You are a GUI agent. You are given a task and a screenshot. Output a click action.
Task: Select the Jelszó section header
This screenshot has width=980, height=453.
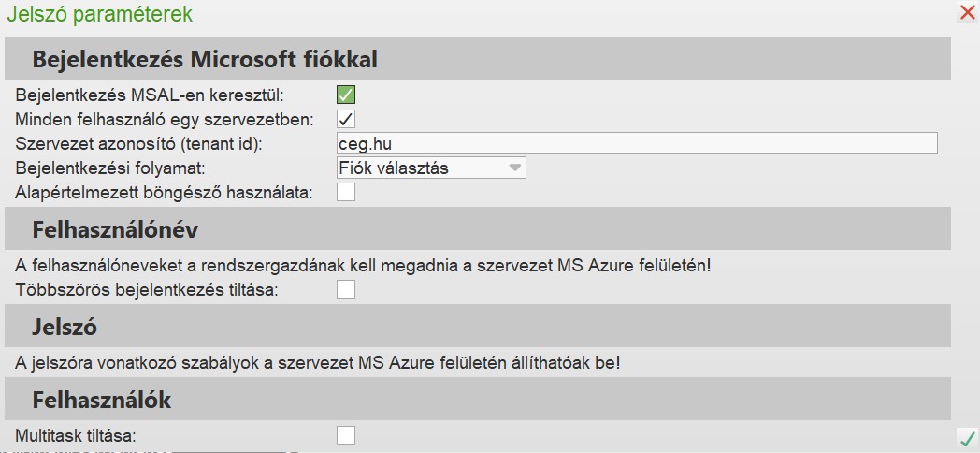pyautogui.click(x=65, y=327)
